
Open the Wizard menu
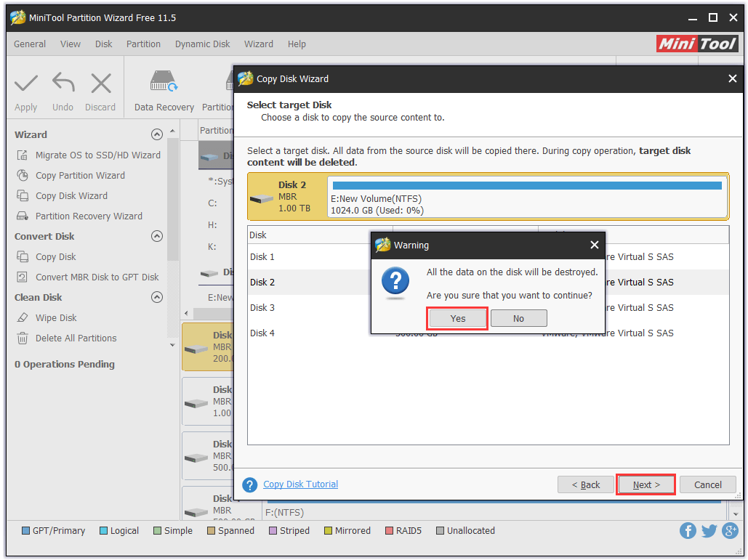(x=259, y=44)
